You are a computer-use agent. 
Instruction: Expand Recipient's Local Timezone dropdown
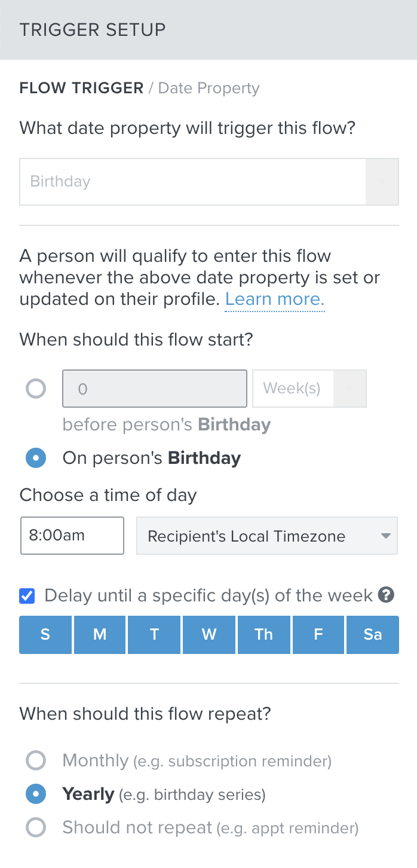tap(266, 536)
